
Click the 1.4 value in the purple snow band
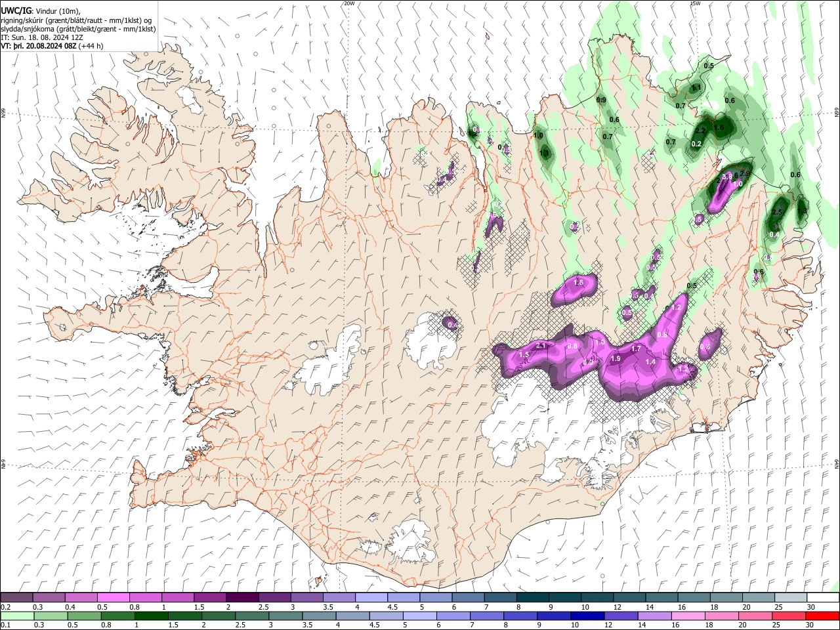tap(650, 362)
